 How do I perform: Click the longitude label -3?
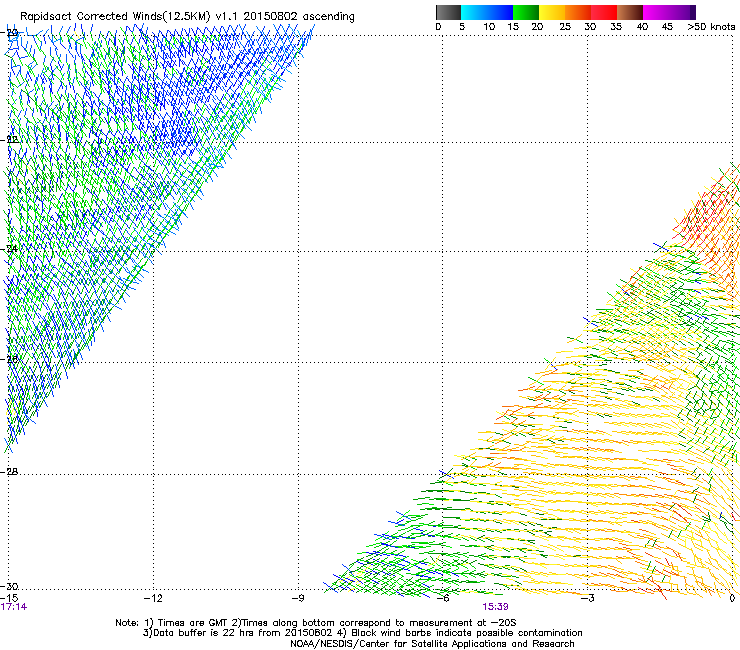[x=587, y=598]
